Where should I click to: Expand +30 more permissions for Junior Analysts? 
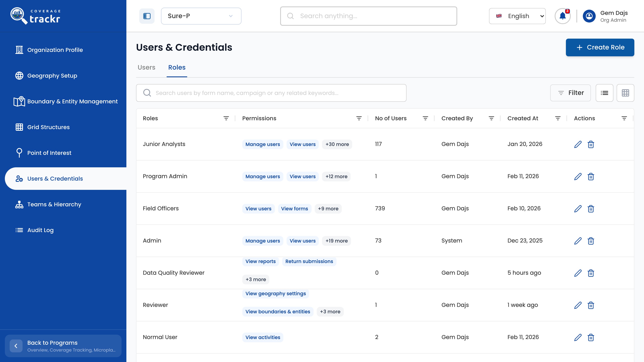pos(337,144)
